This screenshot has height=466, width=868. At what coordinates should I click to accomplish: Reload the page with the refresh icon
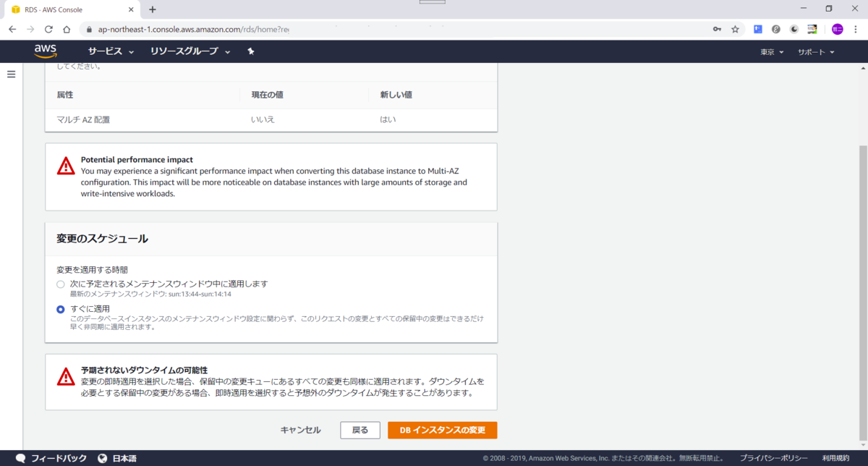coord(48,30)
